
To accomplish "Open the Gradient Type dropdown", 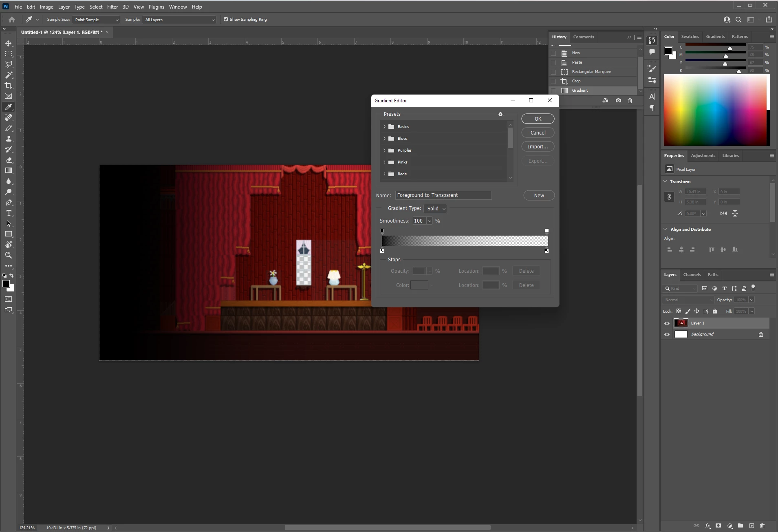I will pyautogui.click(x=436, y=209).
